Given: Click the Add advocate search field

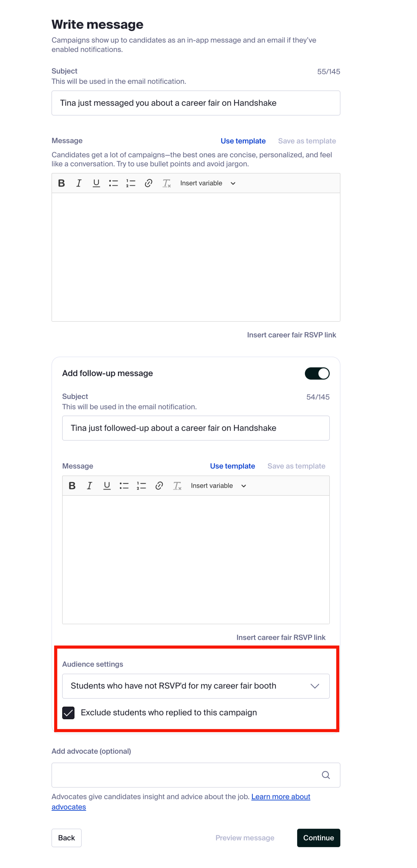Looking at the screenshot, I should coord(196,775).
